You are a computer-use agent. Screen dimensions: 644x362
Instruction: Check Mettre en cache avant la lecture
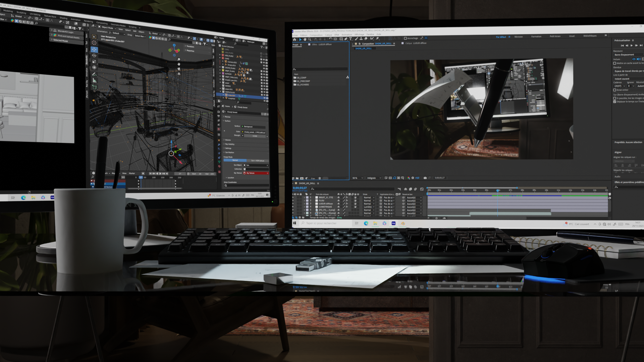tap(614, 63)
